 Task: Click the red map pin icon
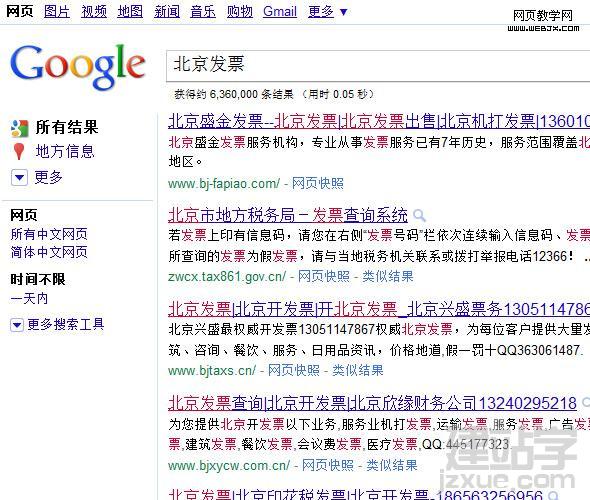coord(19,152)
